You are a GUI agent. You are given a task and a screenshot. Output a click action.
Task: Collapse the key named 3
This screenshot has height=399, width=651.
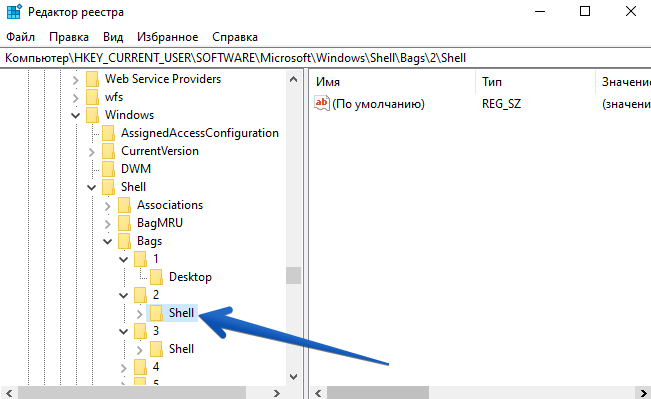coord(124,332)
